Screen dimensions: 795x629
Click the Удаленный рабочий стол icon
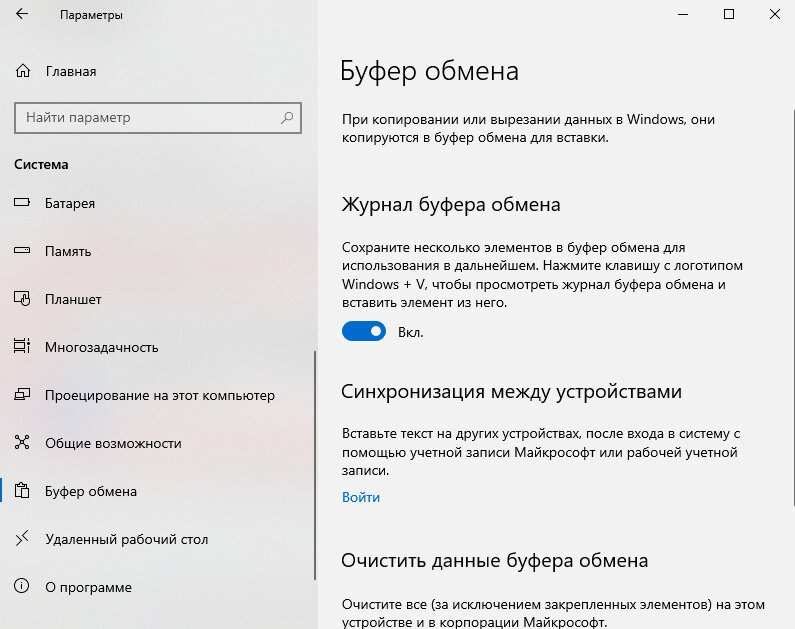(x=22, y=538)
